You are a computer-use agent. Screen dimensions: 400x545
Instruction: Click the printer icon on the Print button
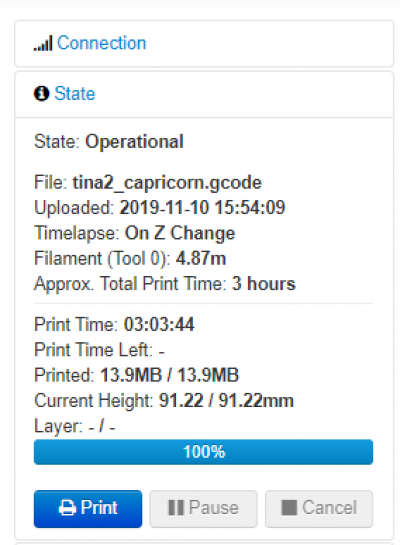67,508
